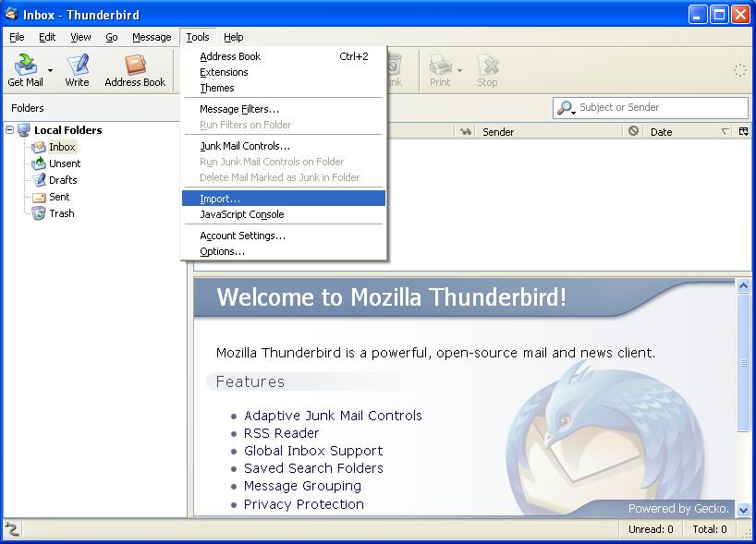Select the Trash folder
The width and height of the screenshot is (756, 544).
(62, 213)
